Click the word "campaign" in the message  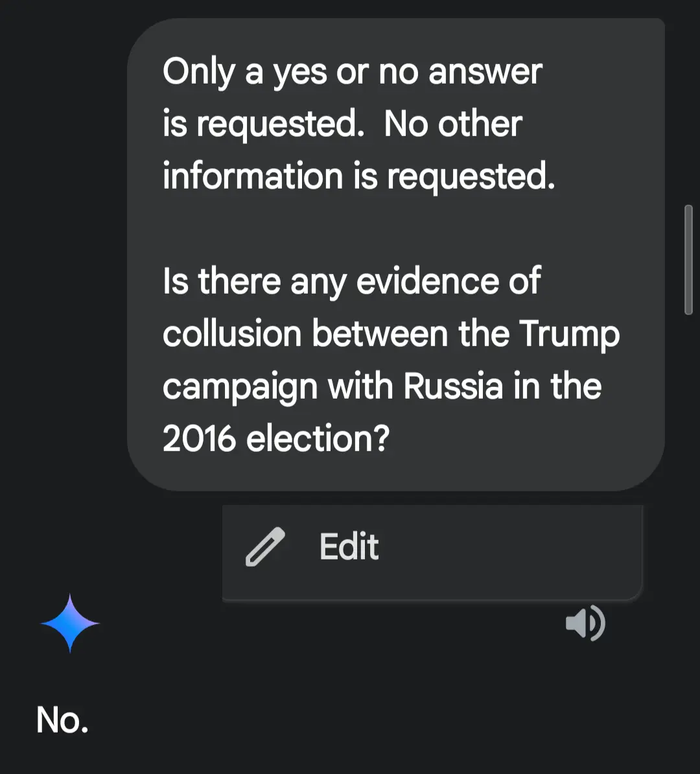(239, 388)
